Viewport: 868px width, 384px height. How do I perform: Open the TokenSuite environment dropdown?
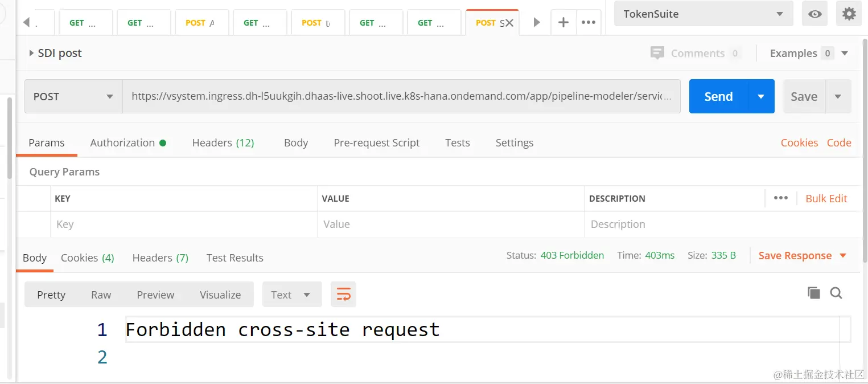pyautogui.click(x=704, y=14)
